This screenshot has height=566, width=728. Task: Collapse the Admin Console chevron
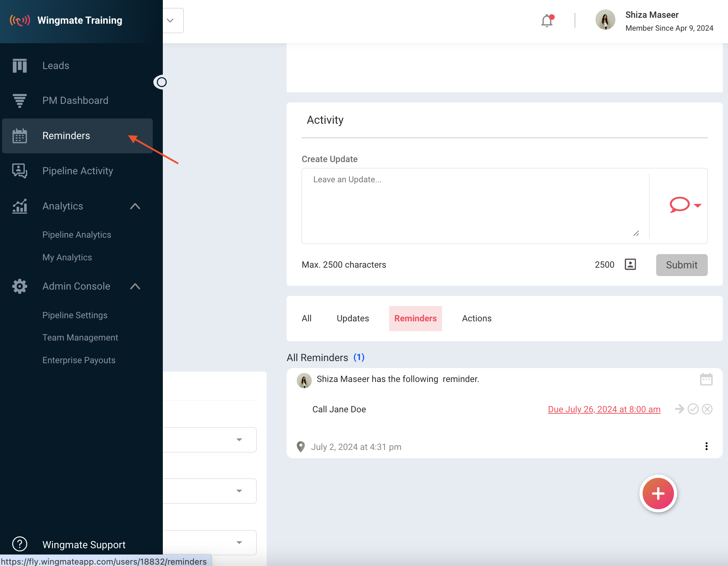(x=135, y=286)
